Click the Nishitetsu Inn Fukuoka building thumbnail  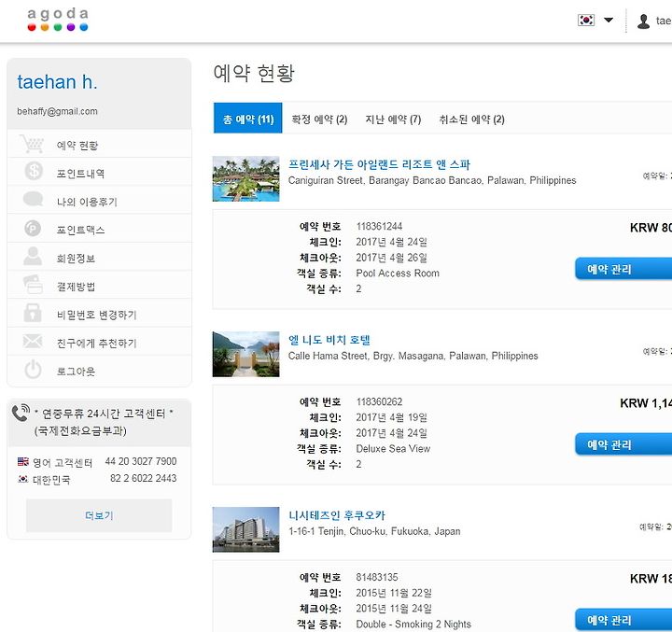(x=246, y=529)
